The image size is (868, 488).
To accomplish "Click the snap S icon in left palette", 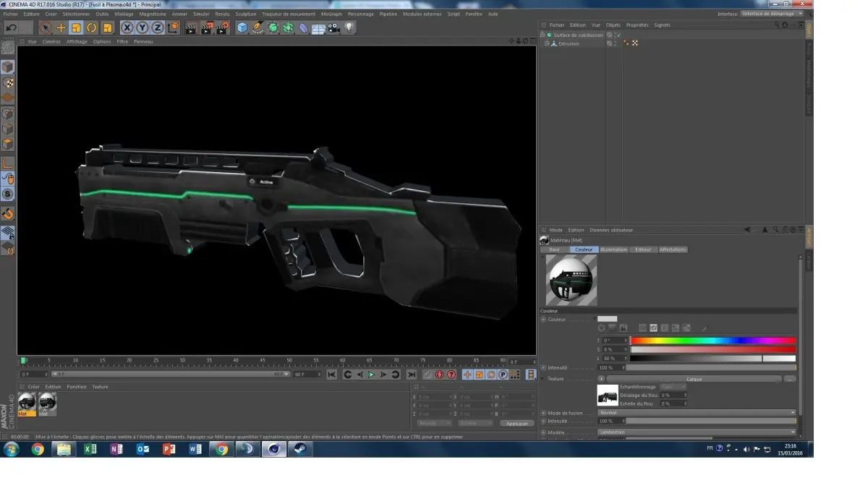I will [7, 194].
